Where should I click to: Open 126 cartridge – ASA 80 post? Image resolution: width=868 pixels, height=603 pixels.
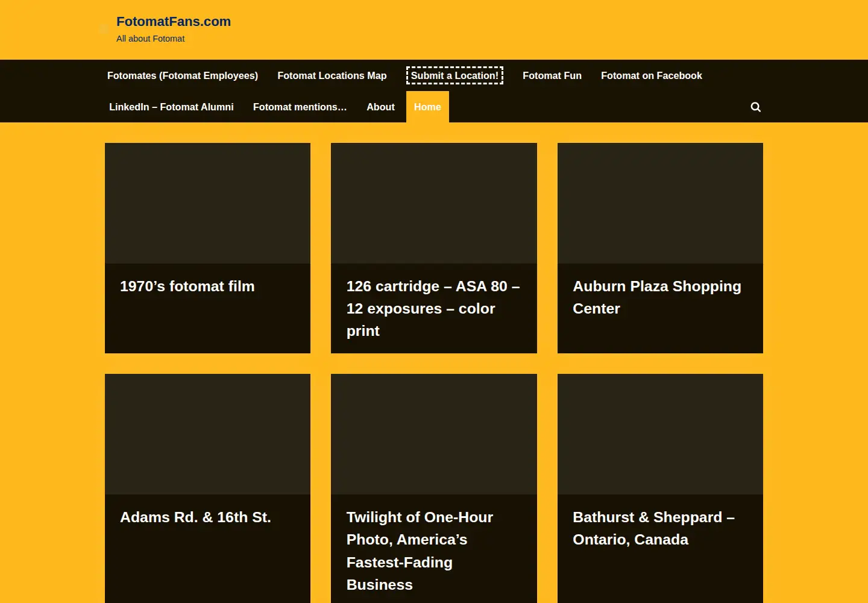point(433,309)
